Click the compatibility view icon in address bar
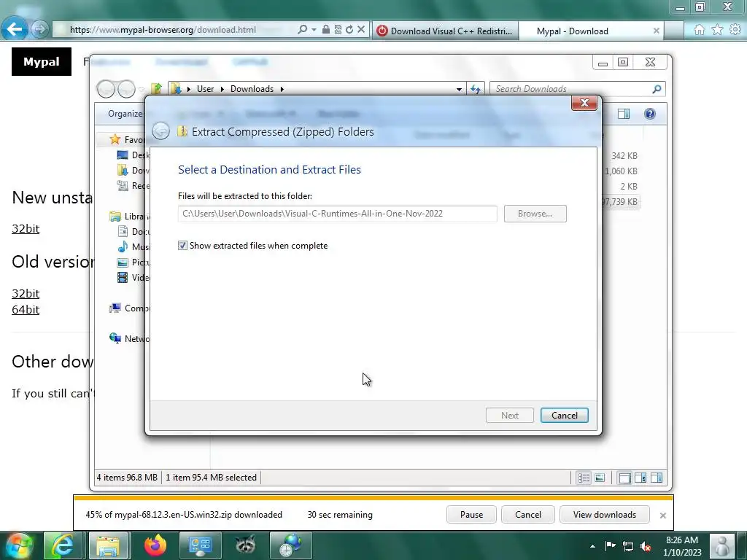 (338, 29)
